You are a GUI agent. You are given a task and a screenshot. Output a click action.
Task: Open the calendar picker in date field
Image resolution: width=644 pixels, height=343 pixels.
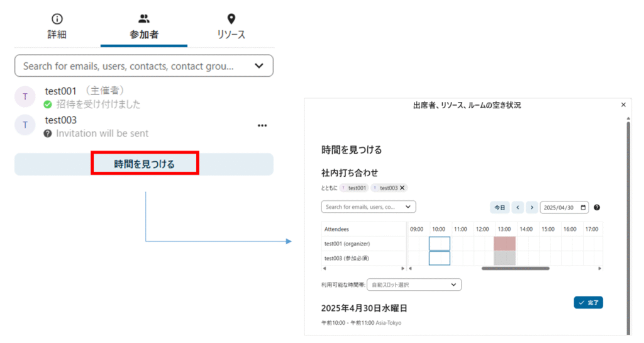click(x=584, y=207)
